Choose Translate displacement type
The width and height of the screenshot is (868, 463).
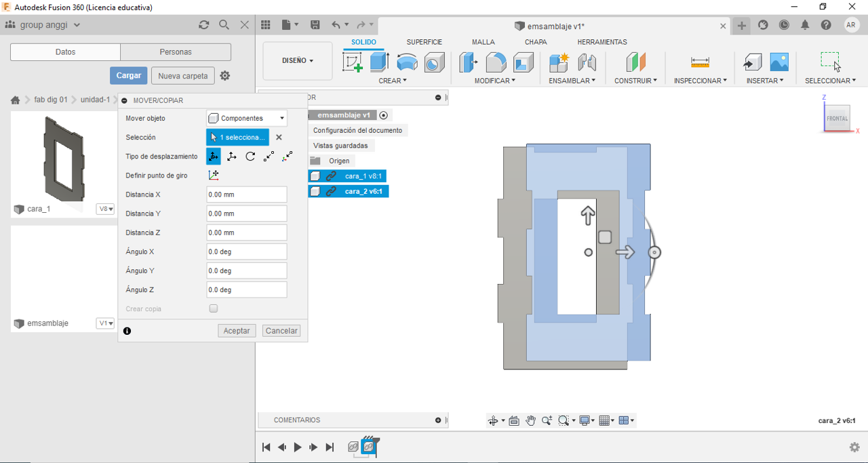[x=232, y=157]
